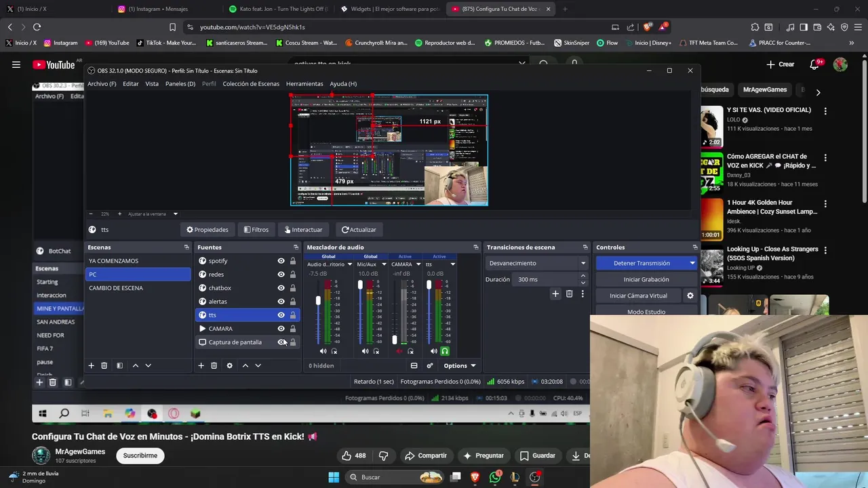Move source down in Fuentes toolbar
This screenshot has height=488, width=868.
(258, 365)
